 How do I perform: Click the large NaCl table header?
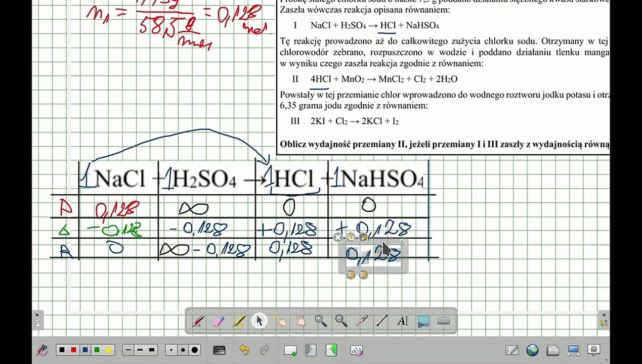coord(119,179)
